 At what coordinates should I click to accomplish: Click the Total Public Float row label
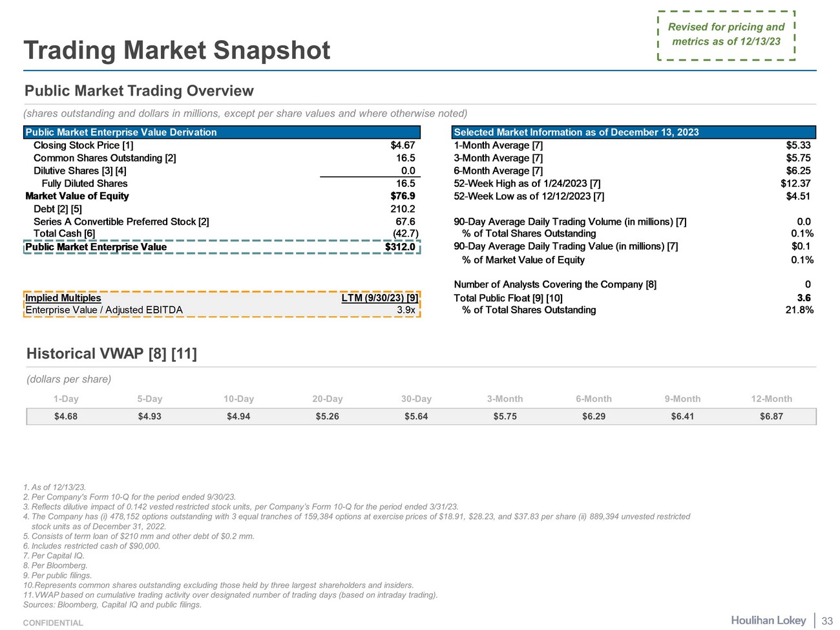tap(508, 298)
